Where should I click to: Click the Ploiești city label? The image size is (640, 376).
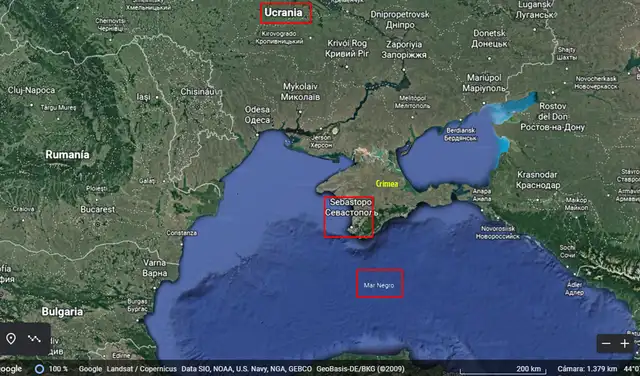[97, 189]
